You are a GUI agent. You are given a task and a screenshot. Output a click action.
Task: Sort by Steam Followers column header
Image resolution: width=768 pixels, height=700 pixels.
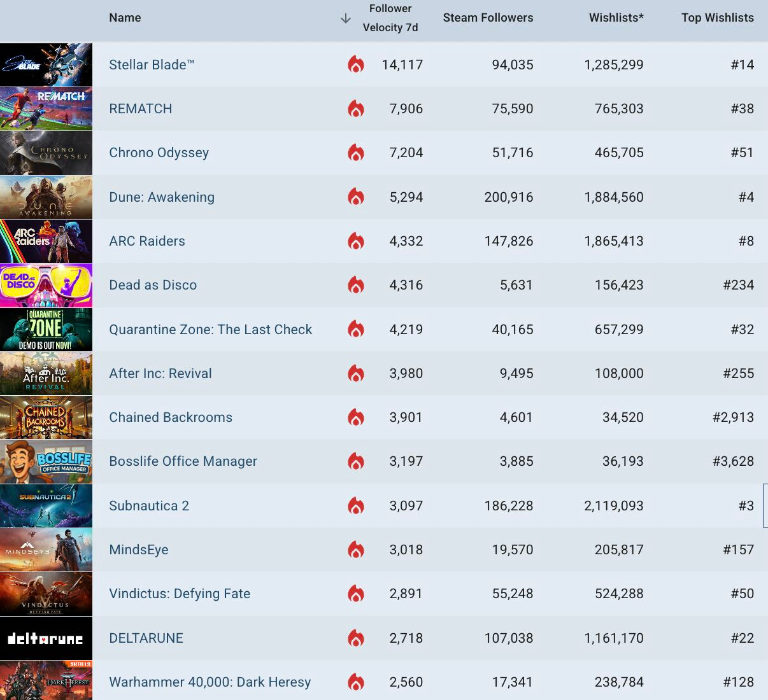[488, 18]
